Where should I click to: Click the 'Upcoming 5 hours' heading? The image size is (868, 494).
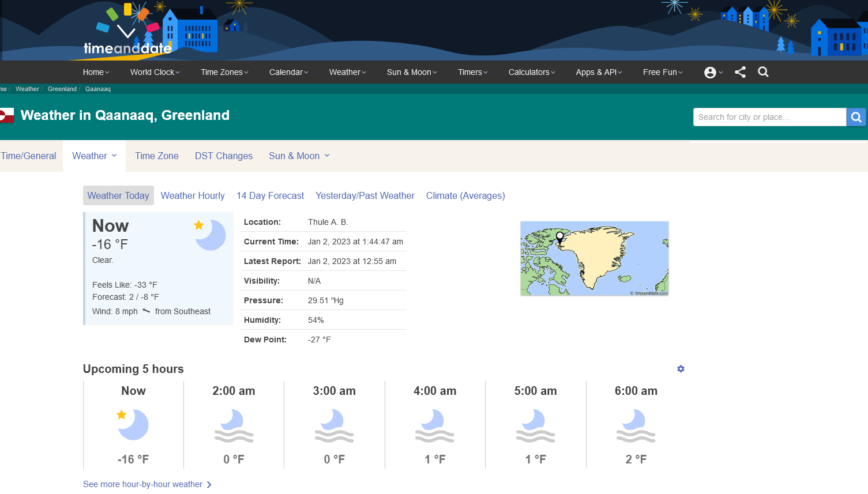[x=133, y=369]
